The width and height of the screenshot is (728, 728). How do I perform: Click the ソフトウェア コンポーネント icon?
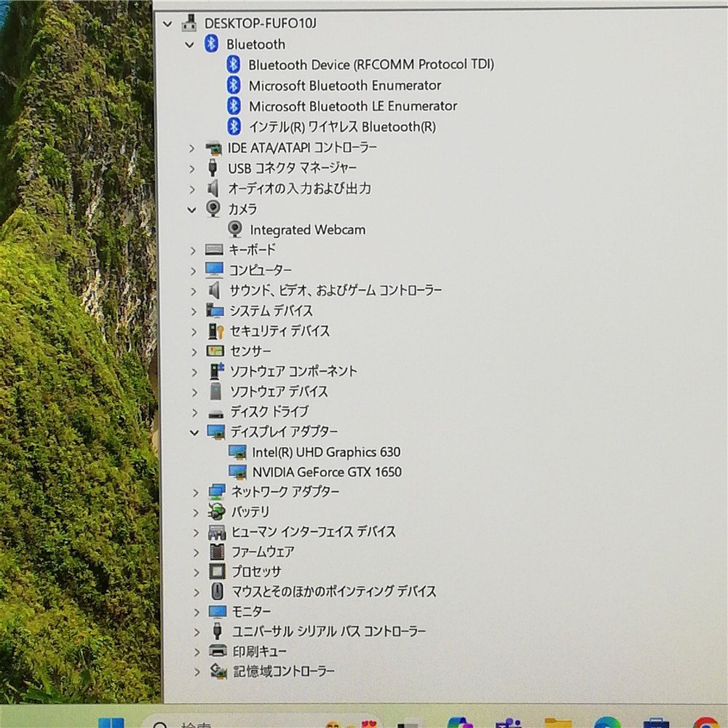pyautogui.click(x=217, y=371)
